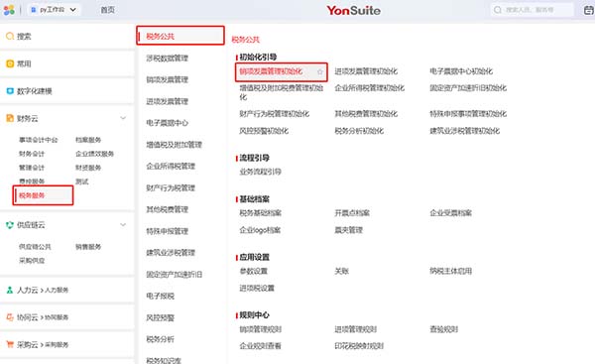Click the magnifier icon beside 搜索

[10, 36]
